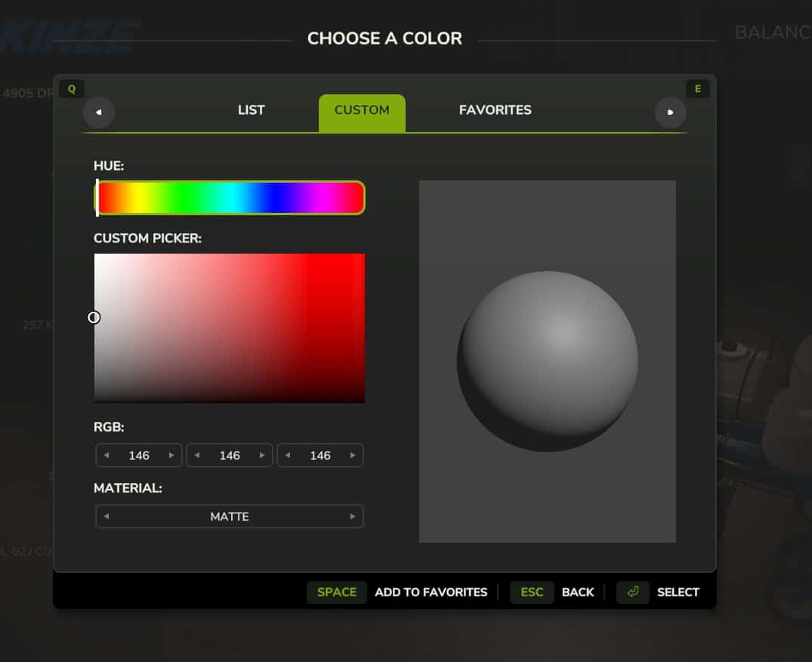Open the List tab

[252, 110]
